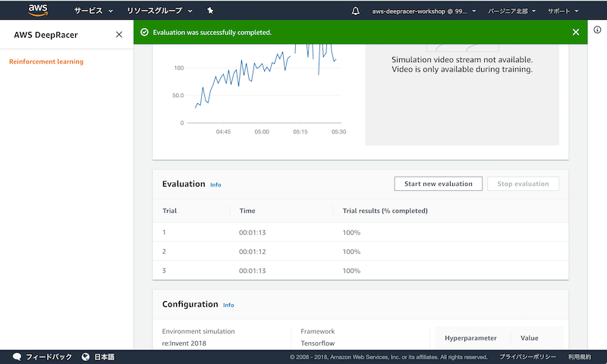Click the reward graph line chart
Viewport: 607px width, 364px height.
[x=258, y=89]
